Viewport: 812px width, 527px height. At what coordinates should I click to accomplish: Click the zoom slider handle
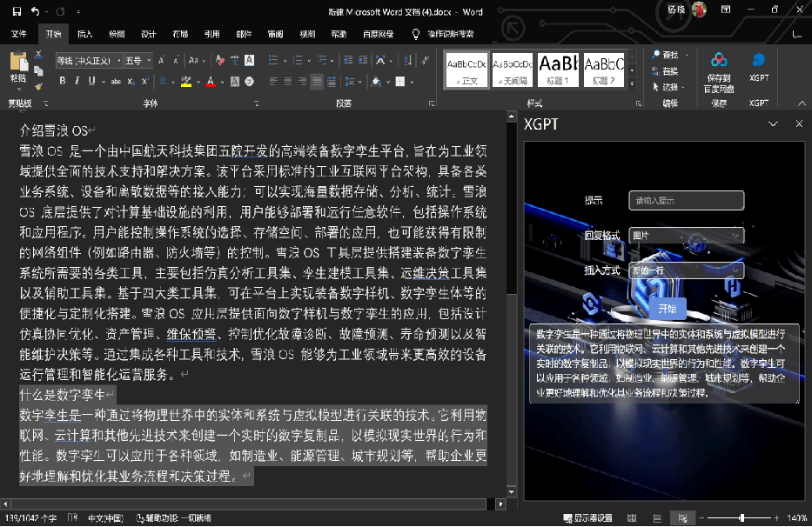pyautogui.click(x=742, y=517)
